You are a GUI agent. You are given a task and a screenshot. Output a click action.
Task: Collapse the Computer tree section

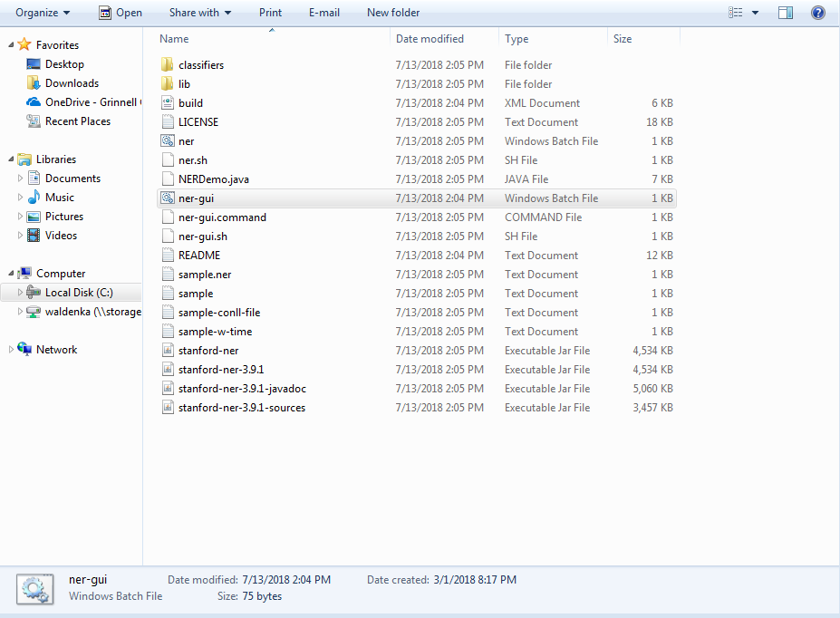11,274
